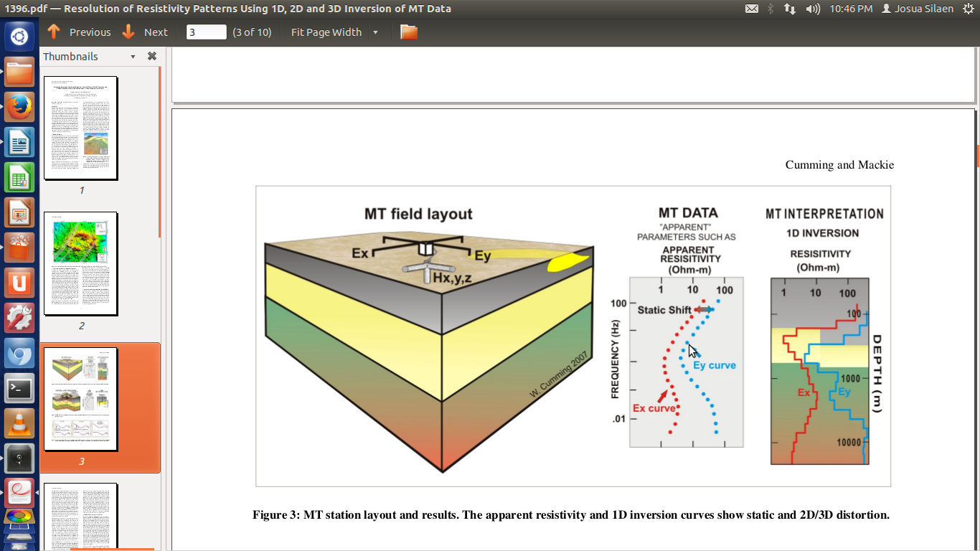
Task: Open a document using the folder toolbar icon
Action: (x=408, y=32)
